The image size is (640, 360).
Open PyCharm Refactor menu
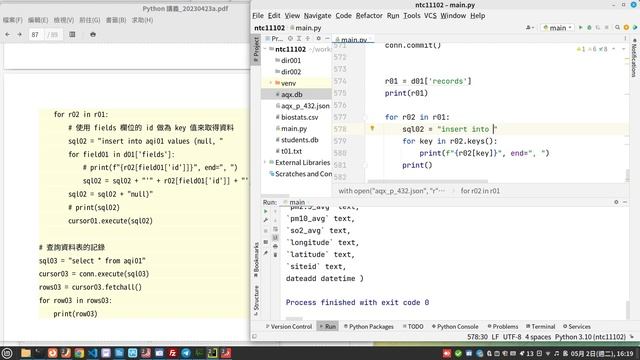click(369, 16)
